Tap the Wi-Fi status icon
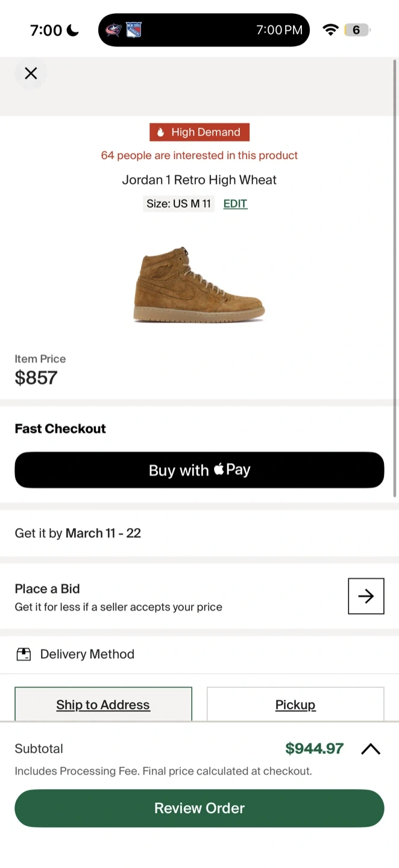The image size is (399, 868). pos(330,30)
